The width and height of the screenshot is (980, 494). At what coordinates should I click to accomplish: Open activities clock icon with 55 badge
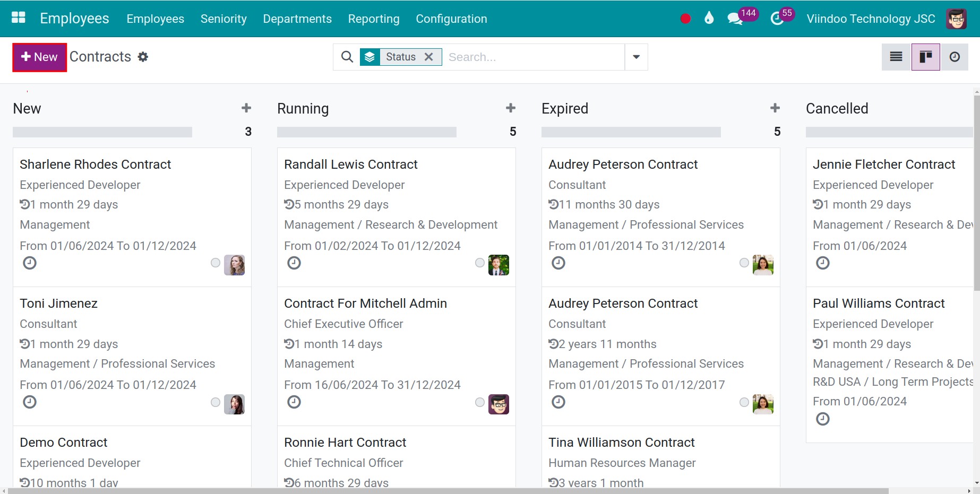tap(777, 19)
